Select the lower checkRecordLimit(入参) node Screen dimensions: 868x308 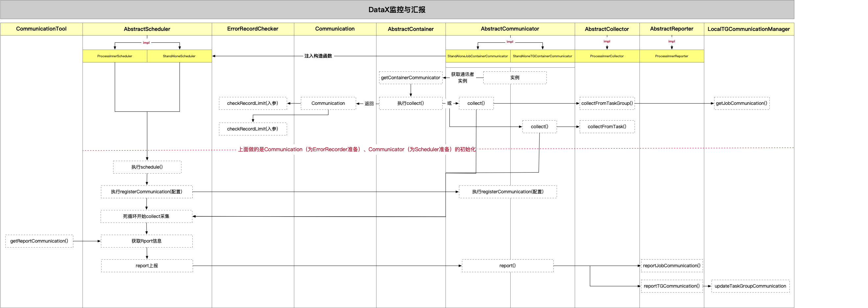(253, 129)
